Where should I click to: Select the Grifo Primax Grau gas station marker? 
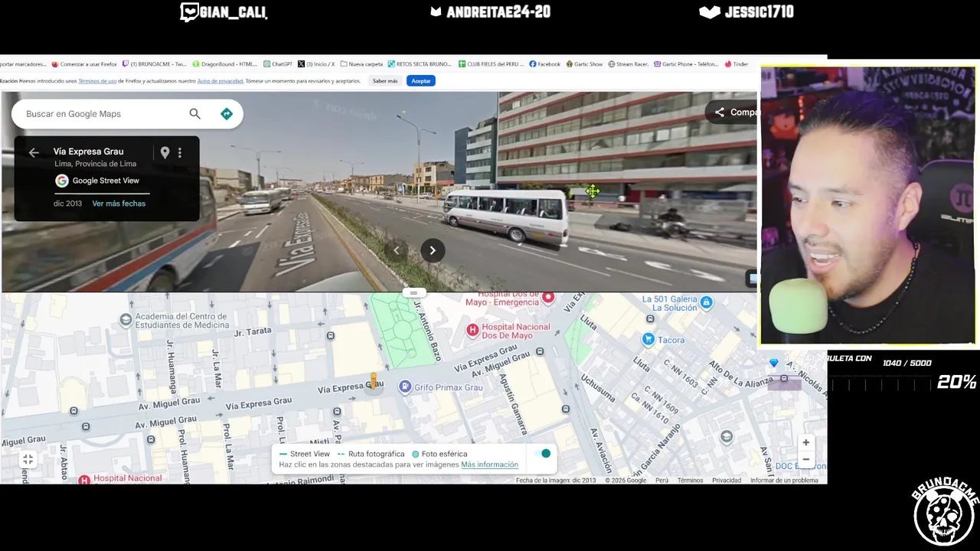point(405,387)
